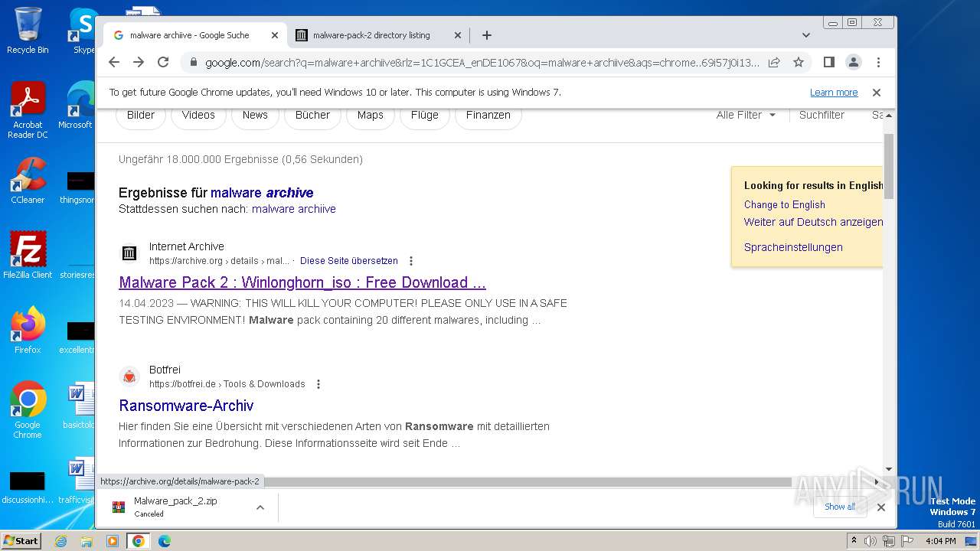Go back to the previous page in Chrome
This screenshot has width=980, height=551.
coord(114,62)
